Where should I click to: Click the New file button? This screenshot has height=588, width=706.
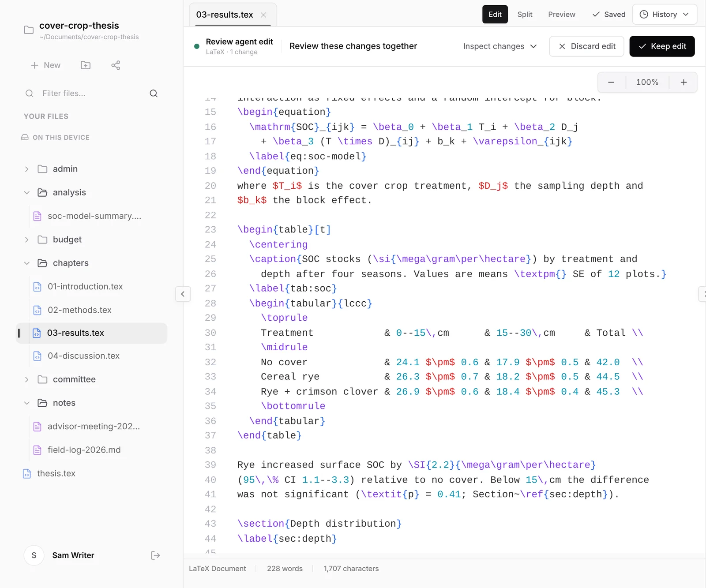(45, 65)
